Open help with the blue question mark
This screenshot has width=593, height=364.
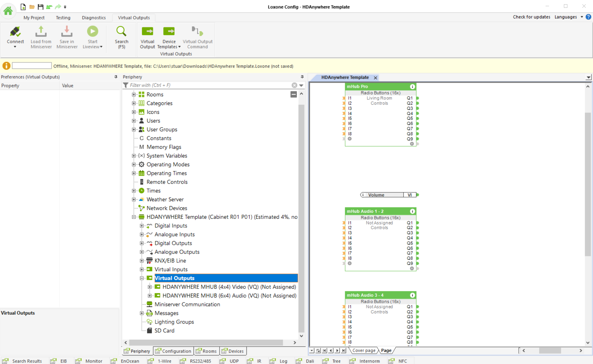[588, 17]
